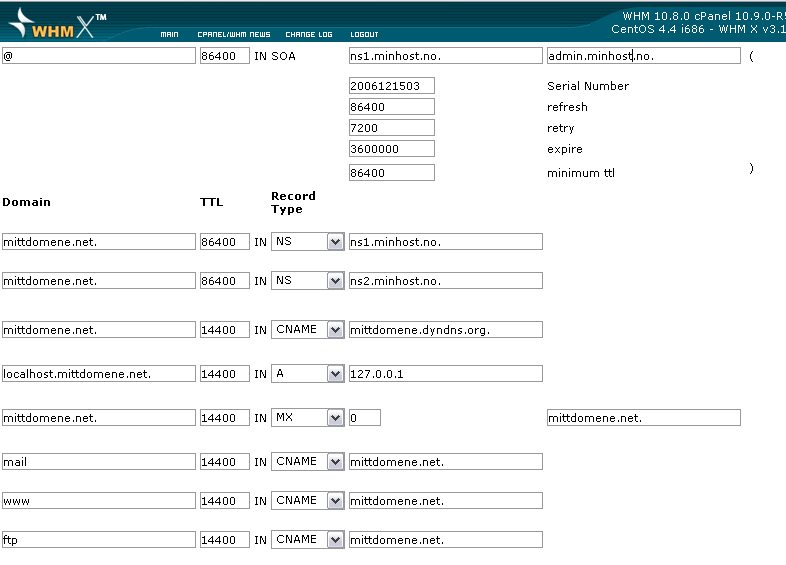The width and height of the screenshot is (786, 565).
Task: Click the Serial Number field 2006121503
Action: click(392, 86)
